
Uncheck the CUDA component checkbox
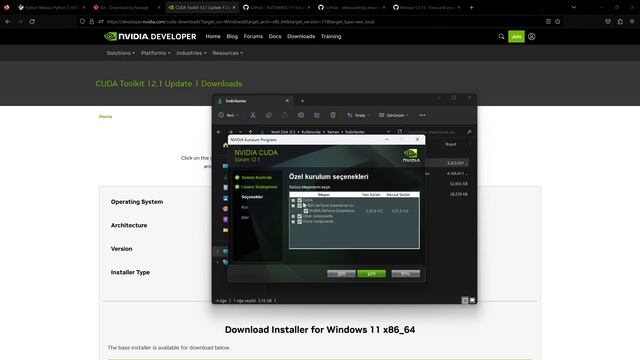(x=300, y=200)
